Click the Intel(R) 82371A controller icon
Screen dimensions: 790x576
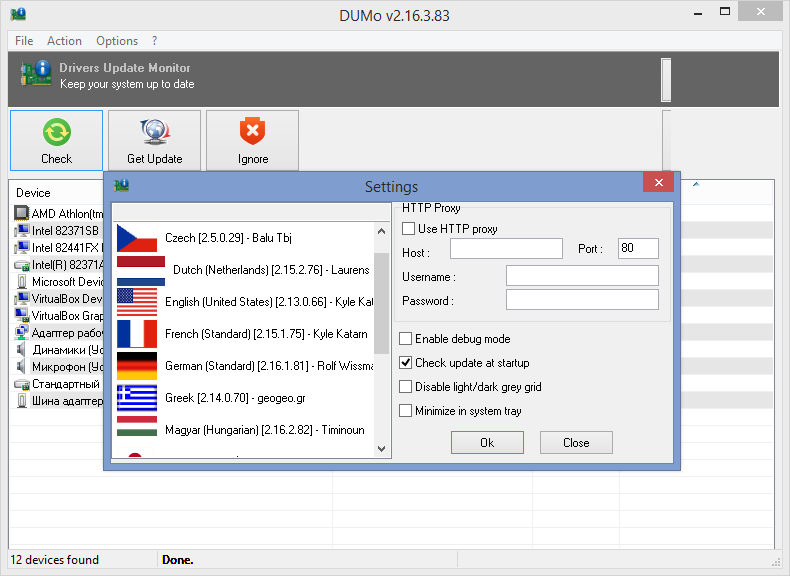click(x=22, y=265)
